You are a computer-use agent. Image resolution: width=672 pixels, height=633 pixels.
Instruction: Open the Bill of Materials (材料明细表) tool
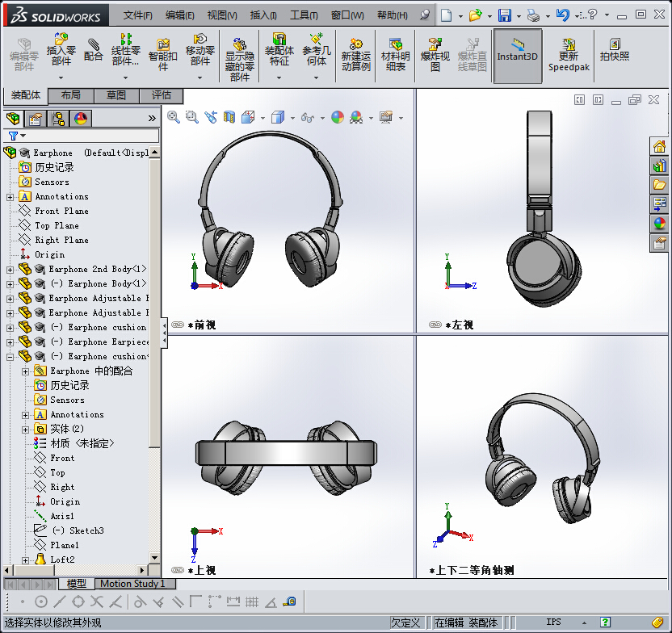395,52
